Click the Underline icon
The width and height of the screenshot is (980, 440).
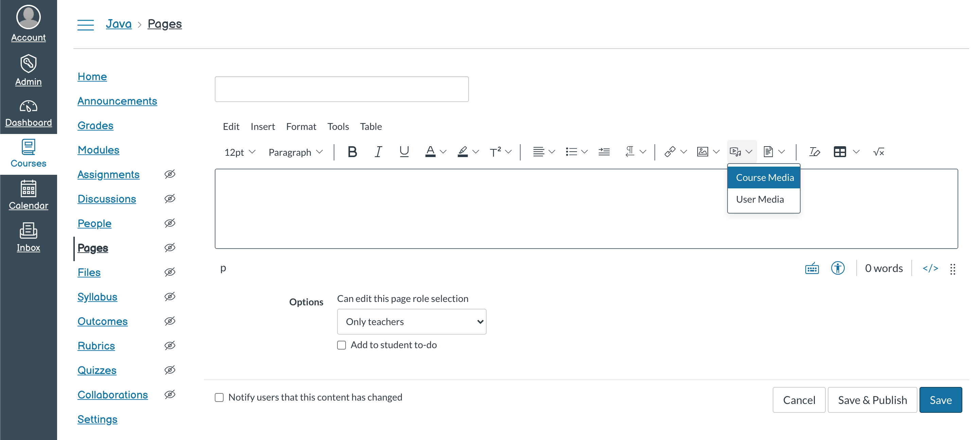click(x=404, y=152)
